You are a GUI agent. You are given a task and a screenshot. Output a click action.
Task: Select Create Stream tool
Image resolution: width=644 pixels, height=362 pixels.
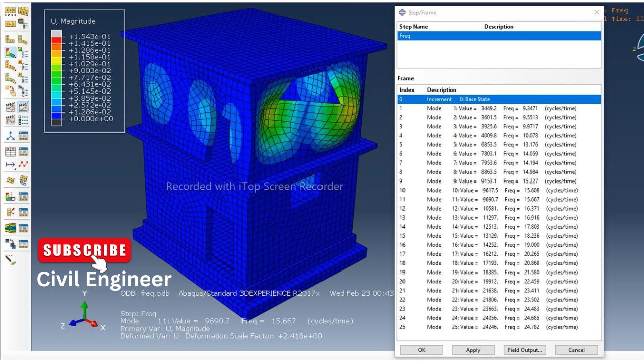[10, 228]
